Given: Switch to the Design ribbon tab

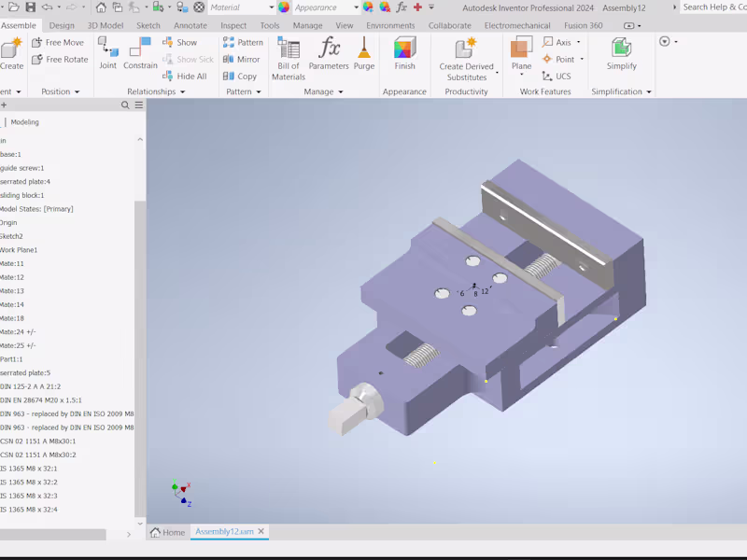Looking at the screenshot, I should [x=62, y=25].
